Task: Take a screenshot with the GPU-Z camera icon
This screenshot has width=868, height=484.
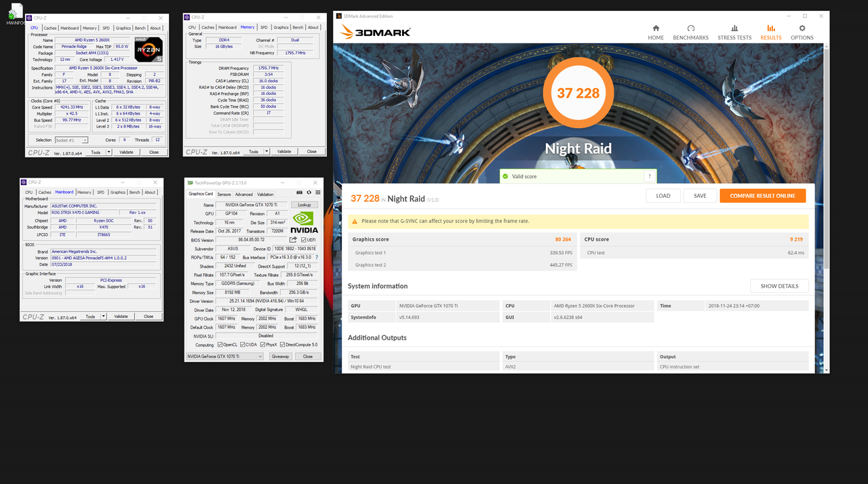Action: pyautogui.click(x=300, y=193)
